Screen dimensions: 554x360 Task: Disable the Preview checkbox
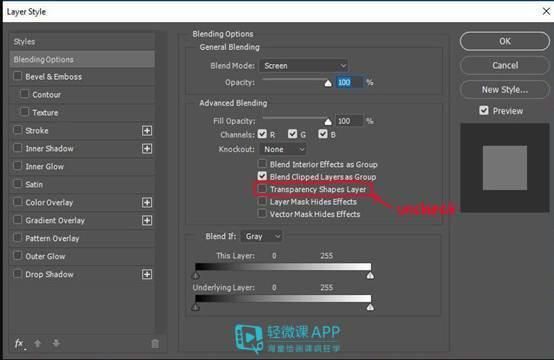[484, 111]
